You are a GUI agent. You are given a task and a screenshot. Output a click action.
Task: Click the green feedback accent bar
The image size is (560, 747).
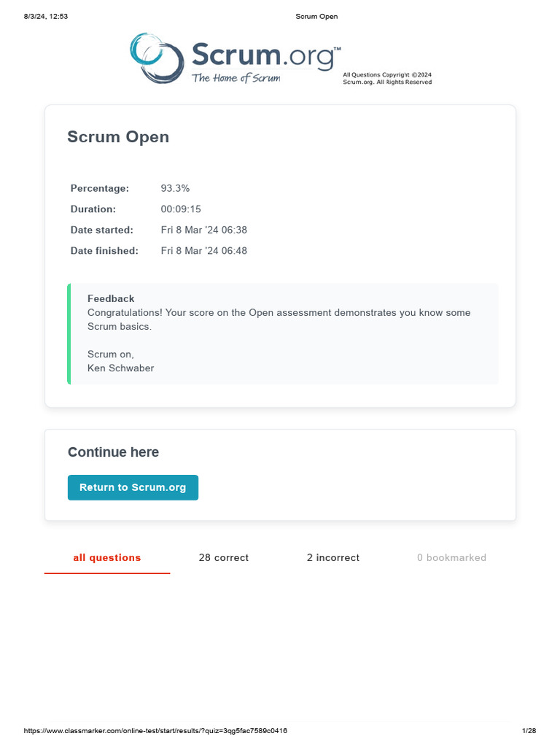click(x=69, y=333)
